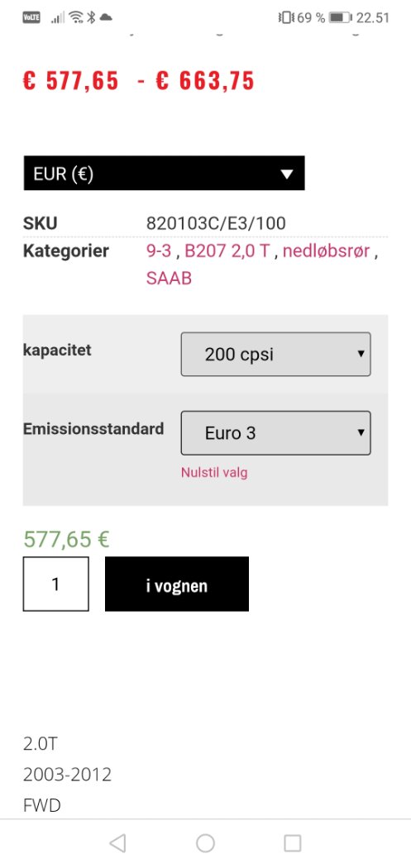The width and height of the screenshot is (411, 868).
Task: Open the nedløbsrør category link
Action: tap(327, 251)
